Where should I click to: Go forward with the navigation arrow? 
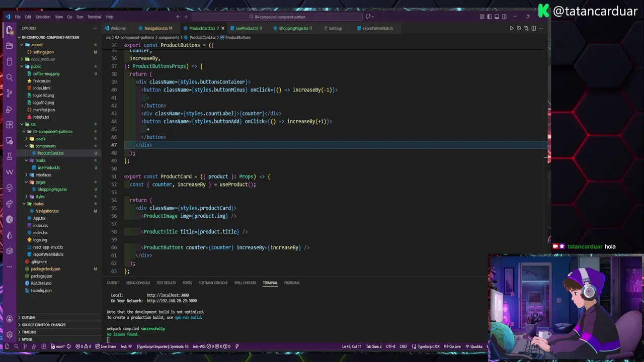tap(186, 17)
